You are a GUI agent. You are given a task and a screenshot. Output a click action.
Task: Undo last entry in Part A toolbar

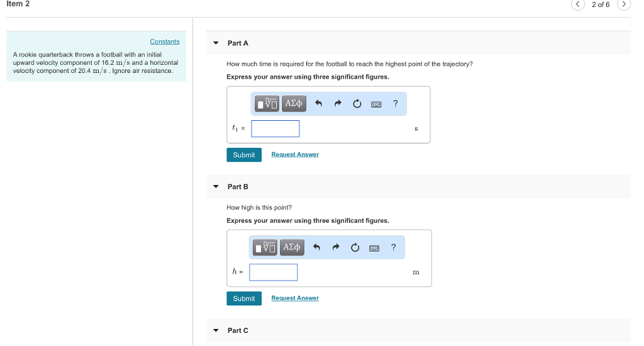point(318,104)
